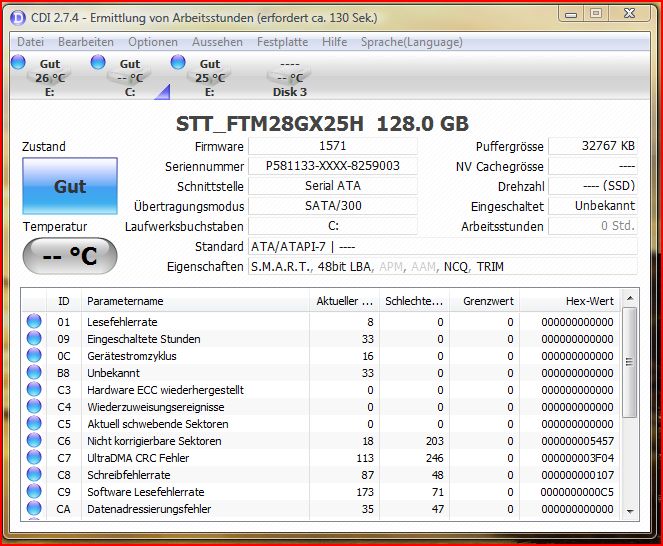Screen dimensions: 663x546
Task: Sort by Schlechte column header
Action: (414, 301)
